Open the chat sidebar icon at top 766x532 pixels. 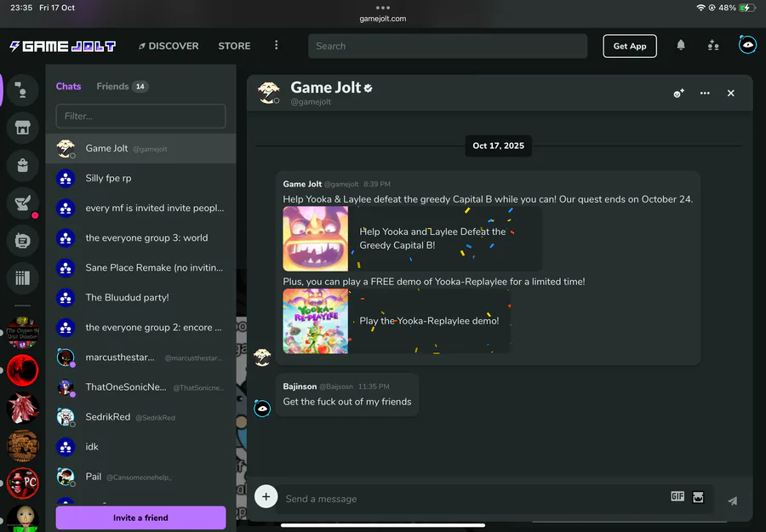coord(22,90)
